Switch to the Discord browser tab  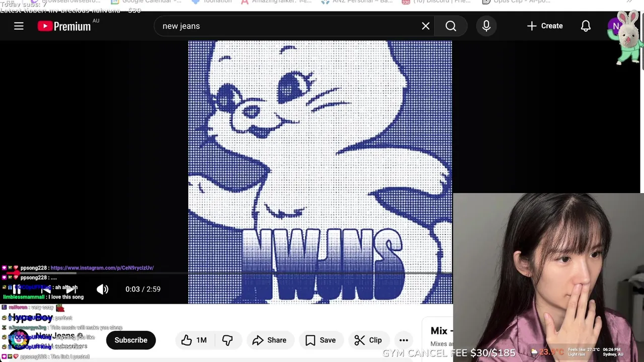click(x=436, y=2)
